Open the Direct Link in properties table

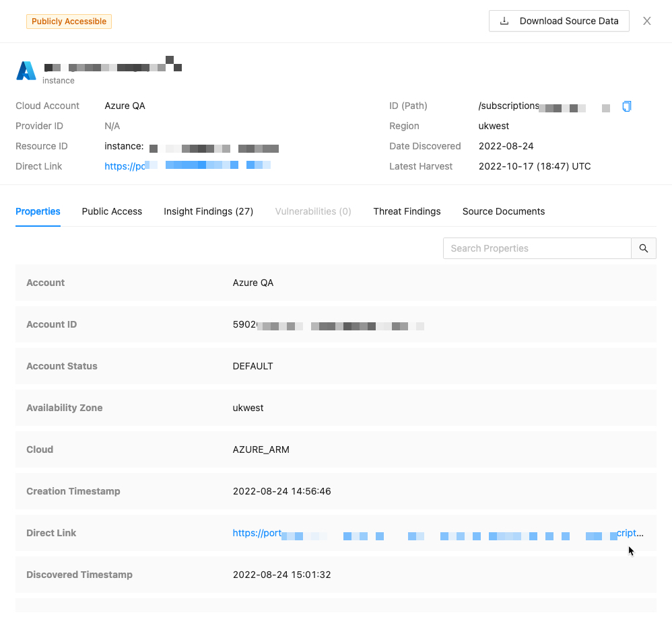click(x=438, y=533)
